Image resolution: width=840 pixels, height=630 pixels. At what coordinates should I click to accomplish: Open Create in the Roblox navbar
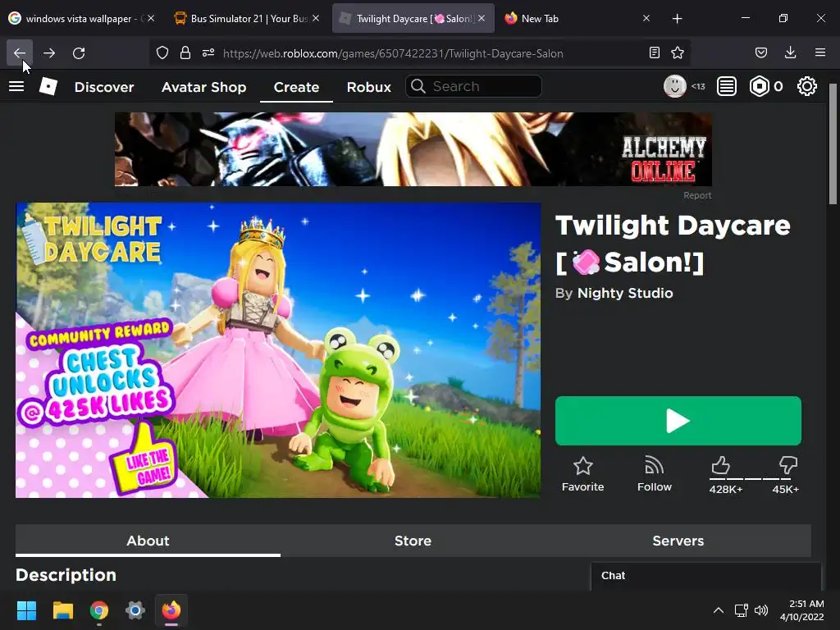[296, 87]
